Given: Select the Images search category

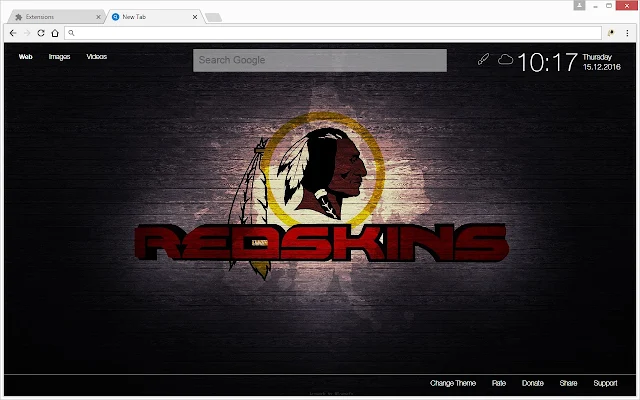Looking at the screenshot, I should pos(60,57).
